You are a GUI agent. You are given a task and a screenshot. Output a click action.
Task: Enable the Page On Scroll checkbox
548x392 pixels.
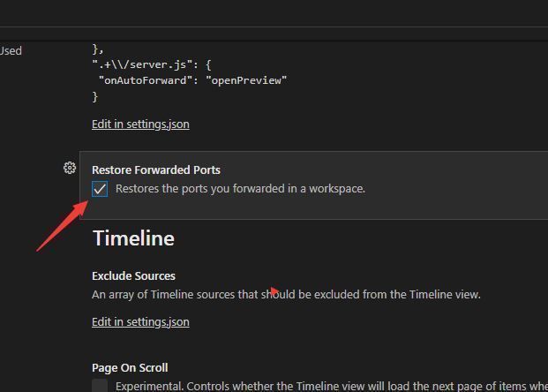click(100, 386)
